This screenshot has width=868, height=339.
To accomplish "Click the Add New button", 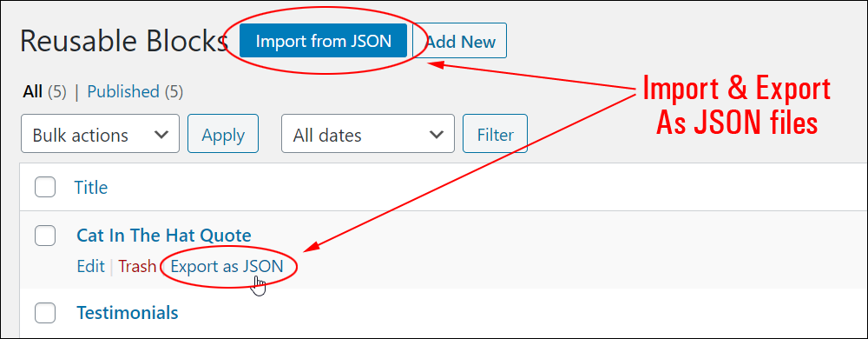I will coord(460,41).
